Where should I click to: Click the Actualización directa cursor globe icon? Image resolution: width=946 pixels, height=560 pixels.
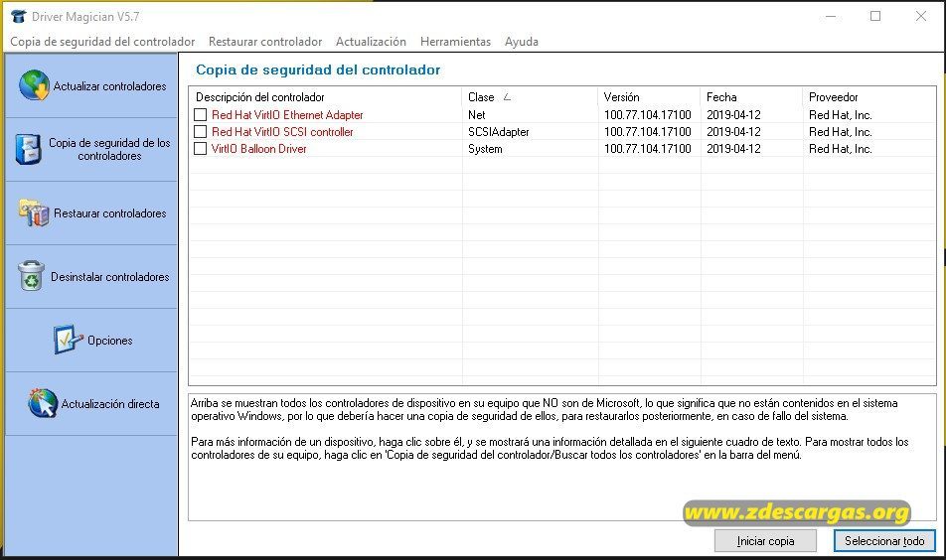click(x=42, y=403)
